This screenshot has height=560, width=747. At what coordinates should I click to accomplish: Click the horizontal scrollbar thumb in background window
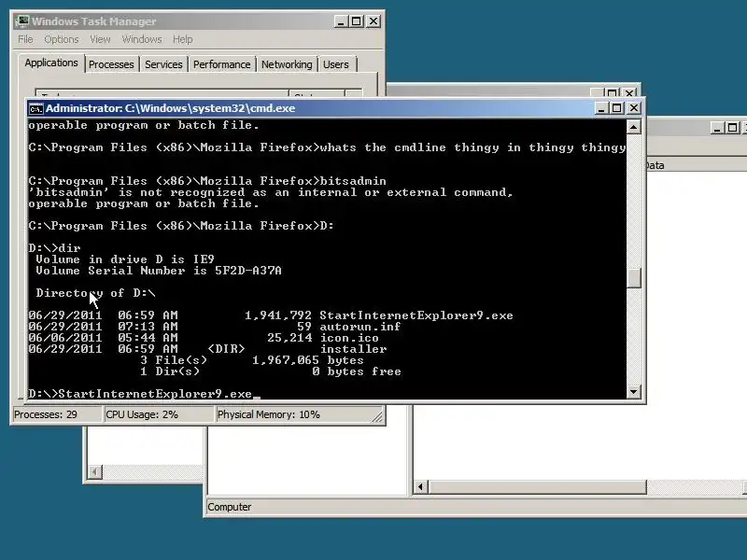(x=538, y=486)
